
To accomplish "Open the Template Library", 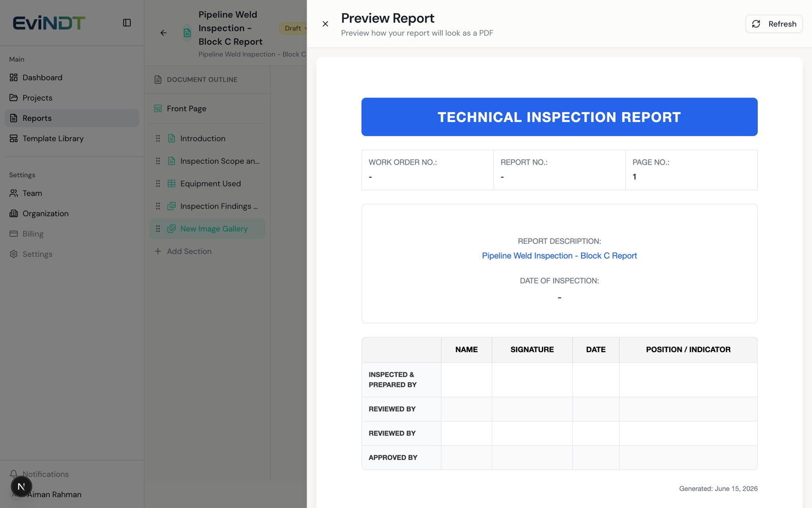I will pos(72,139).
